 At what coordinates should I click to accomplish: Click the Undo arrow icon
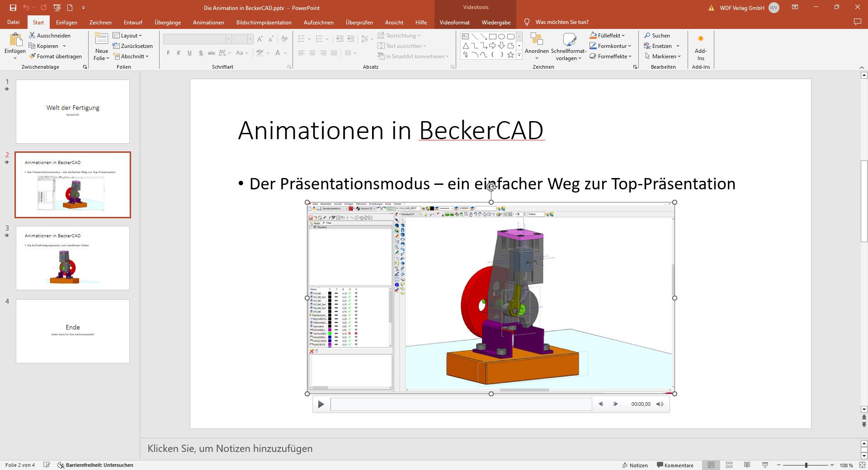coord(26,8)
